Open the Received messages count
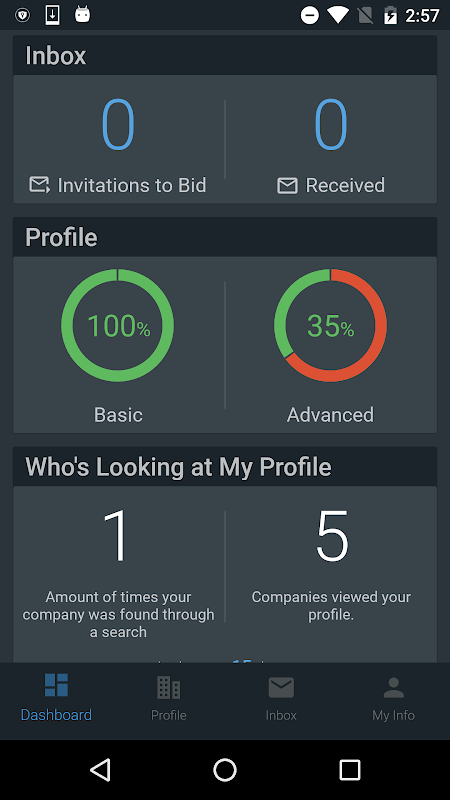Screen dimensions: 450x800 331,124
